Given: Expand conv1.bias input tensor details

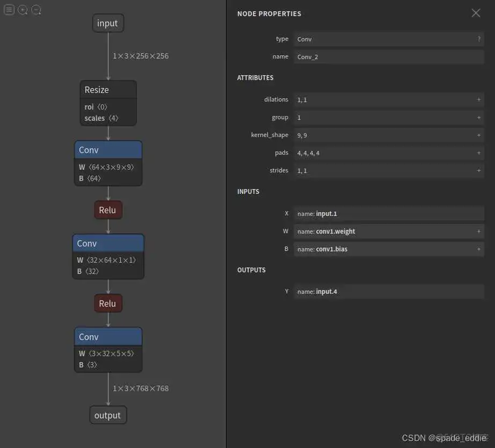Looking at the screenshot, I should pos(478,249).
